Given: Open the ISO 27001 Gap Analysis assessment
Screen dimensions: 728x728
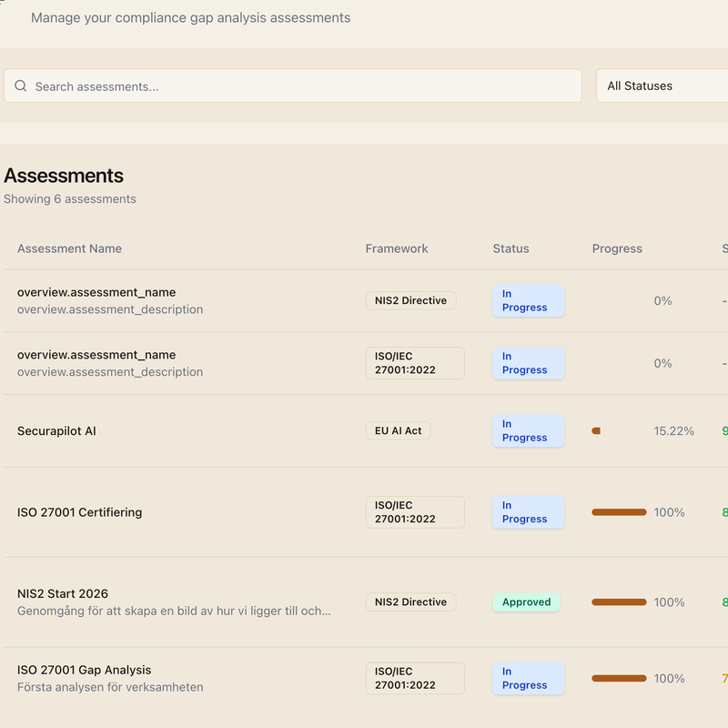Looking at the screenshot, I should (84, 670).
